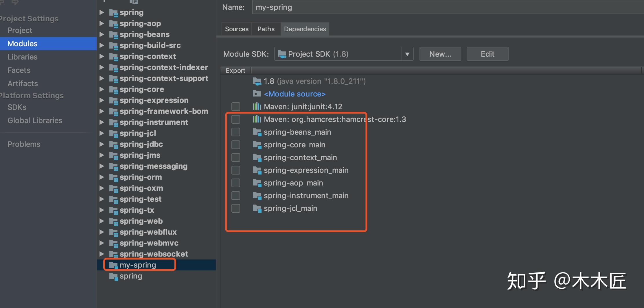Image resolution: width=644 pixels, height=308 pixels.
Task: Click the spring-aop_main dependency icon
Action: (x=257, y=183)
